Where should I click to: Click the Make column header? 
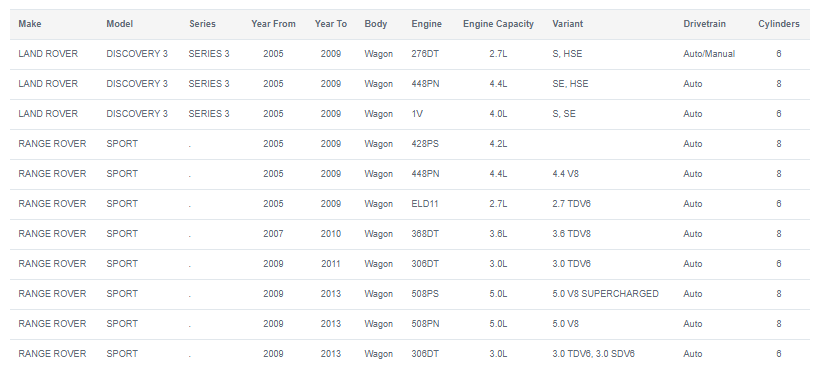(x=30, y=24)
